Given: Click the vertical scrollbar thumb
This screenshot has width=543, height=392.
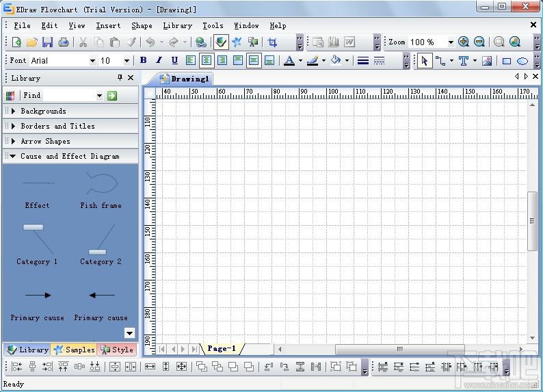Looking at the screenshot, I should [532, 221].
